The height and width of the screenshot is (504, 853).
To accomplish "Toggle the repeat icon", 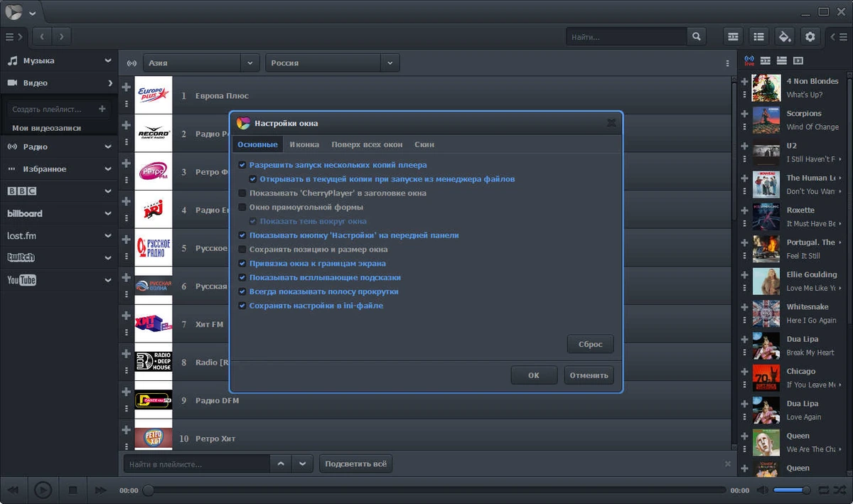I will (x=823, y=490).
